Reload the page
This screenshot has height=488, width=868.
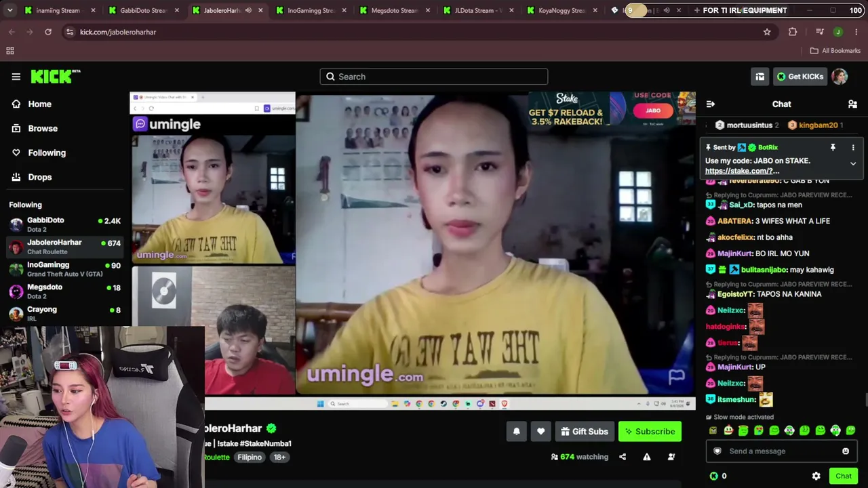48,32
